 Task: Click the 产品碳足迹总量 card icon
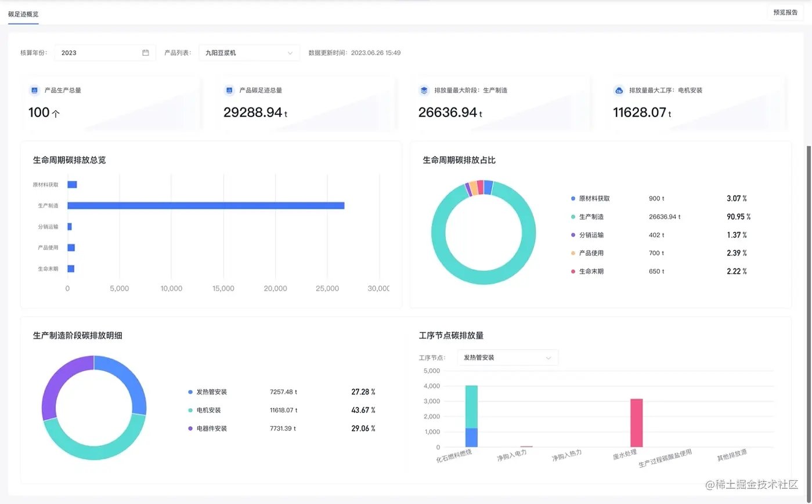[229, 90]
